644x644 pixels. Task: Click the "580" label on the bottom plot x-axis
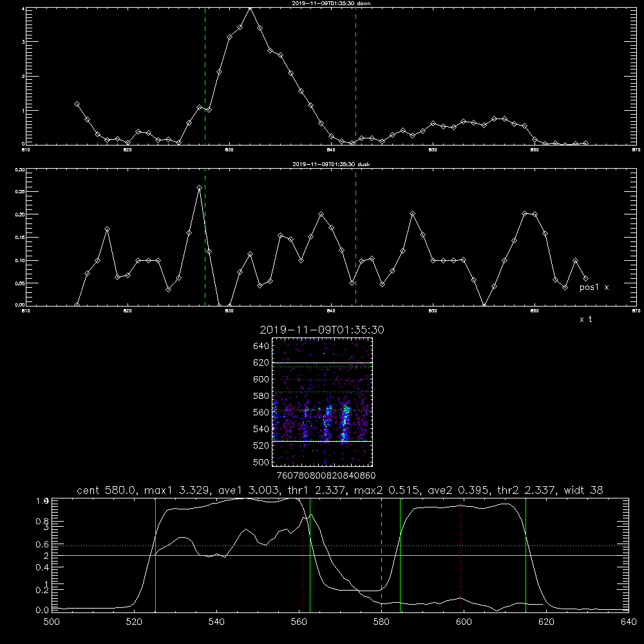click(381, 622)
